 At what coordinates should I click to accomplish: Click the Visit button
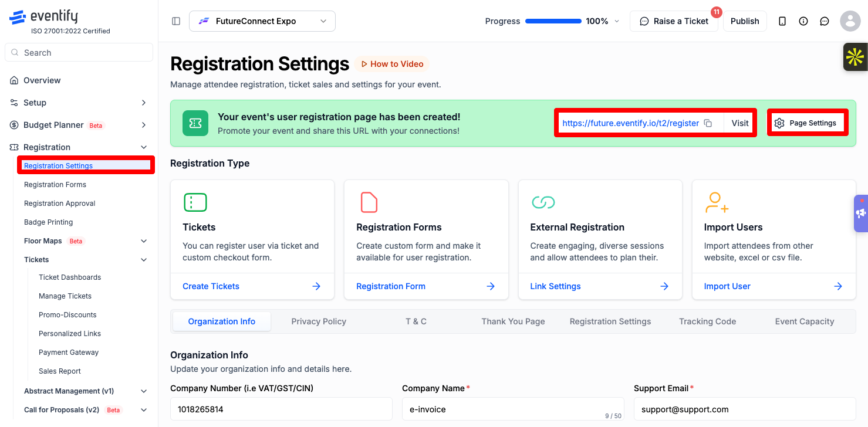740,123
